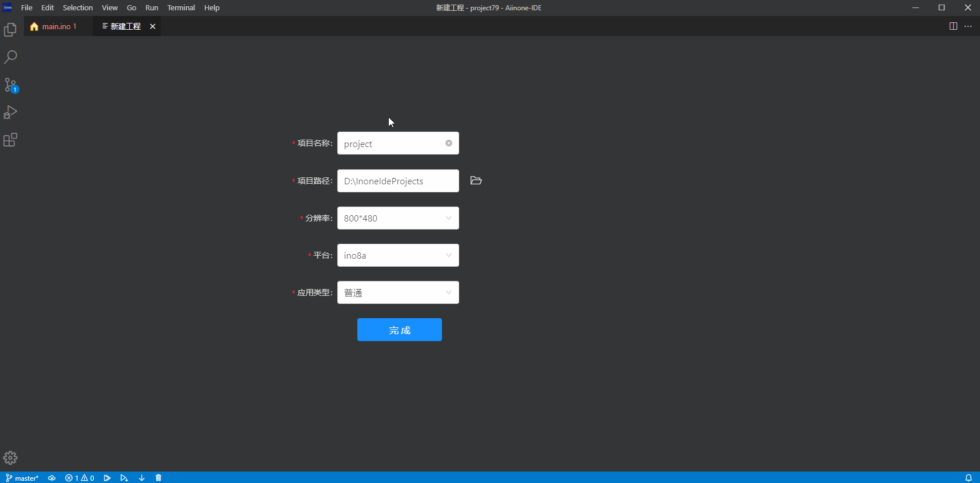Click the 应用类型 label

pos(314,292)
